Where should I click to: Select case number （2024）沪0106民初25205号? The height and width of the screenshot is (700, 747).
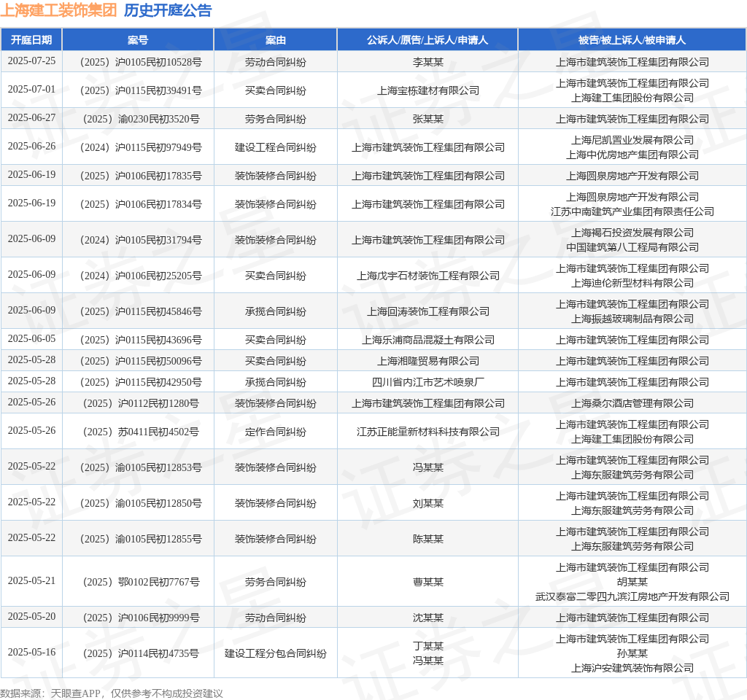(141, 276)
